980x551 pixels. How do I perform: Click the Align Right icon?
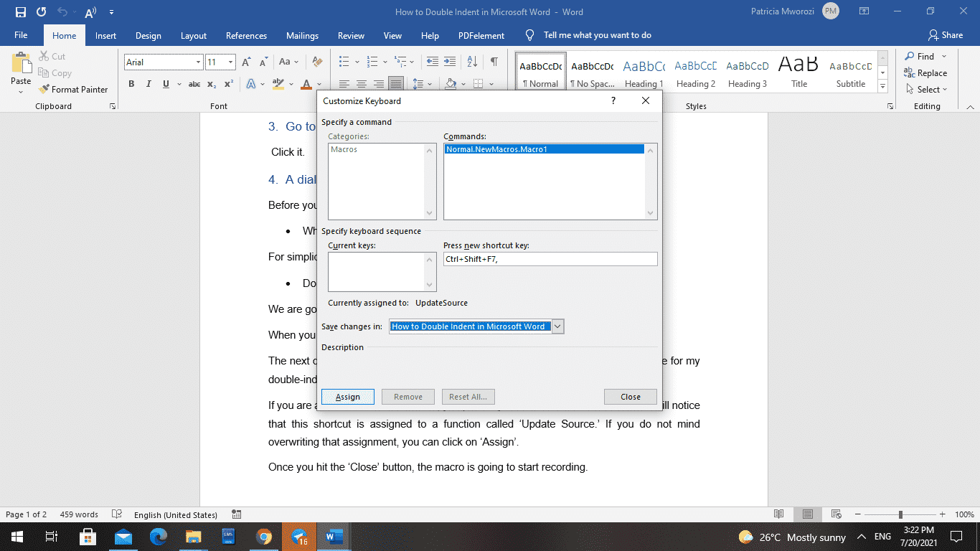click(378, 84)
